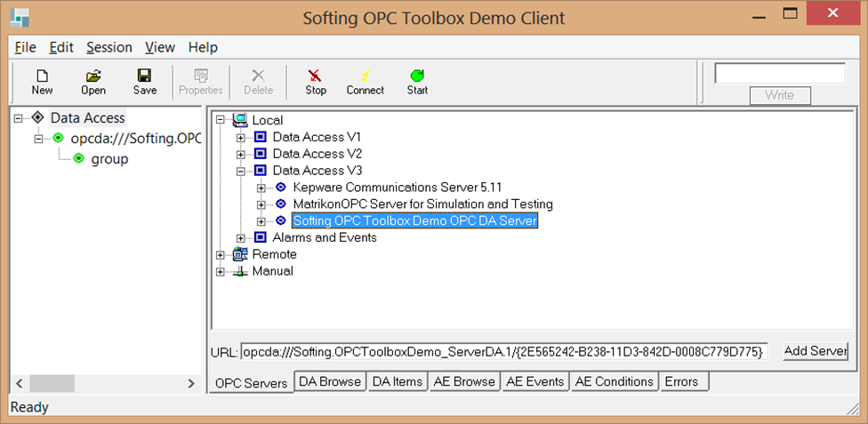Viewport: 868px width, 424px height.
Task: Click the Open folder toolbar icon
Action: 93,76
